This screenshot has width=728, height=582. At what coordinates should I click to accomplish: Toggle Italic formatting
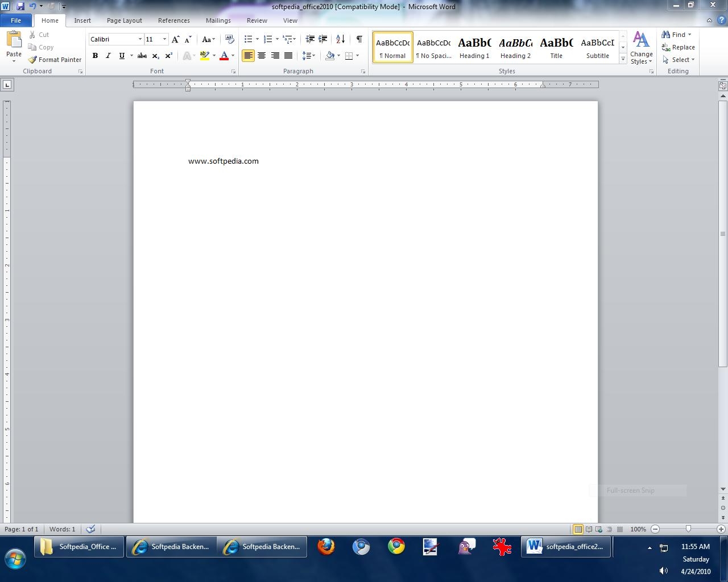click(x=108, y=56)
